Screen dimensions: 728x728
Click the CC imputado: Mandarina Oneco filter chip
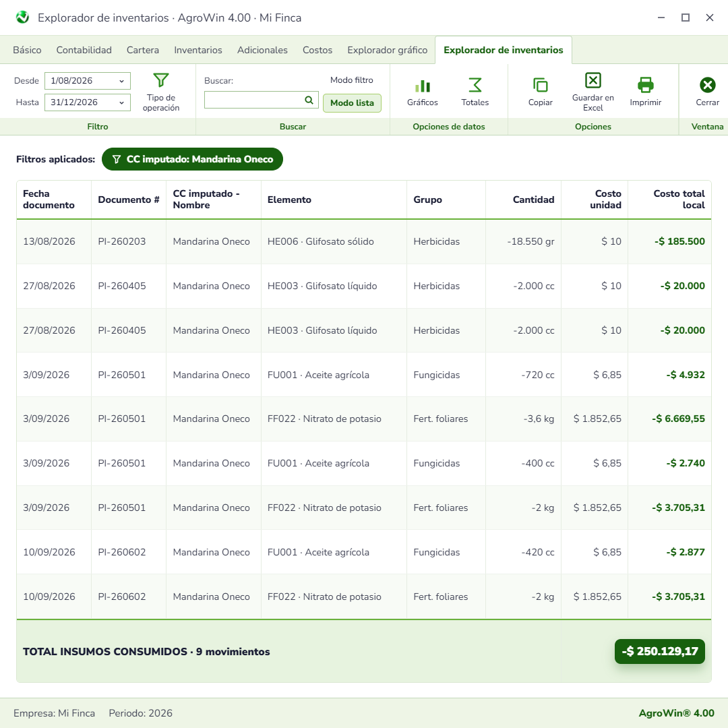click(x=192, y=159)
